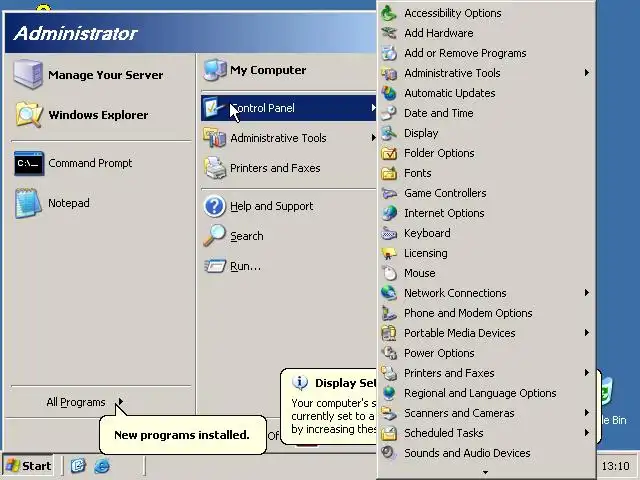The height and width of the screenshot is (480, 640).
Task: Click the Folder Options icon
Action: (x=389, y=153)
